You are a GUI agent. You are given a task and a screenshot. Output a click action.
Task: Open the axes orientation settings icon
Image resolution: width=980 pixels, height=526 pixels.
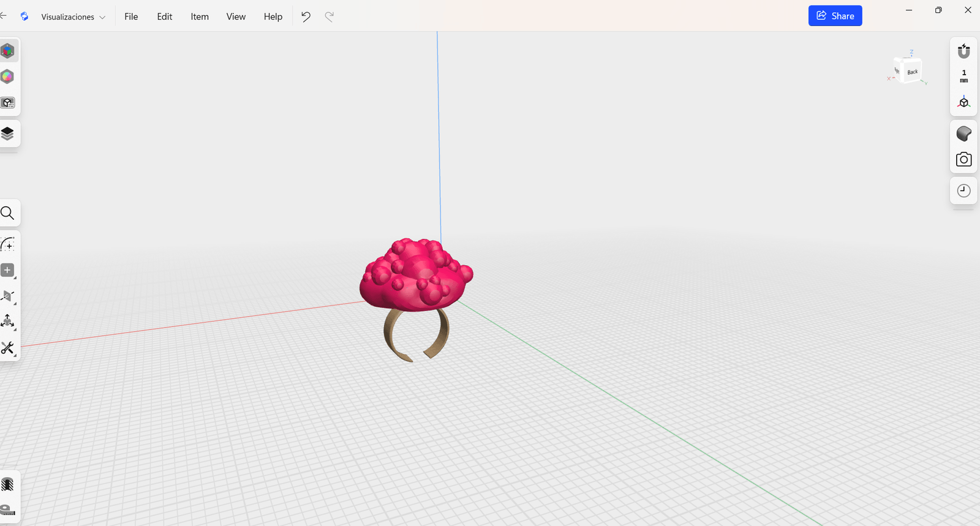[x=964, y=102]
